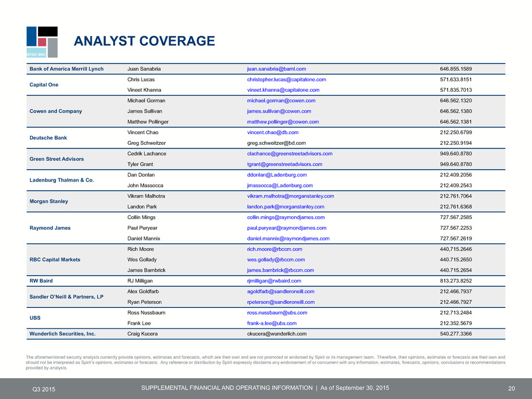
Task: Click paul.puryear@raymondjames.com link
Action: (x=287, y=228)
